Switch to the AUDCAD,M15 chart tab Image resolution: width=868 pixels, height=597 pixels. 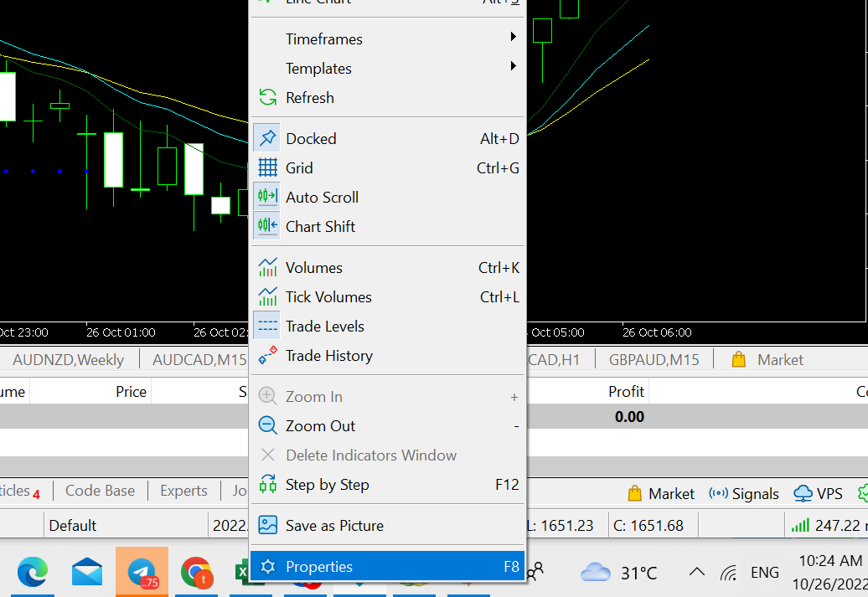click(198, 358)
